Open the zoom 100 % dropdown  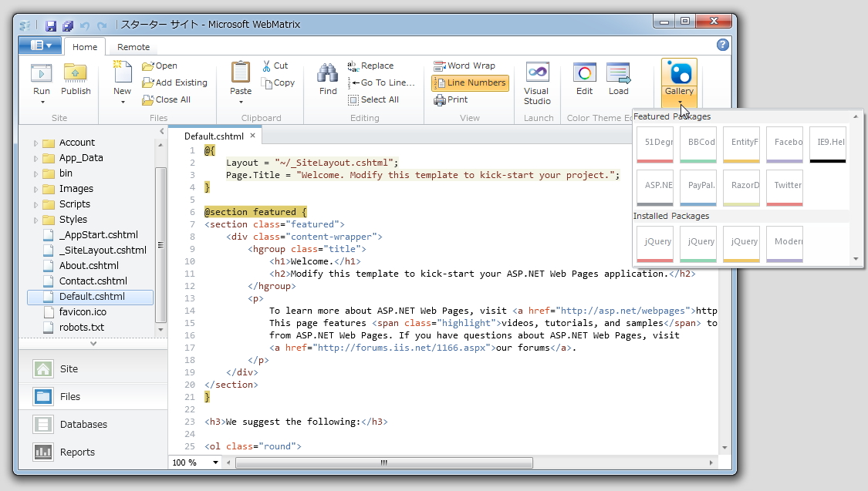(x=215, y=462)
